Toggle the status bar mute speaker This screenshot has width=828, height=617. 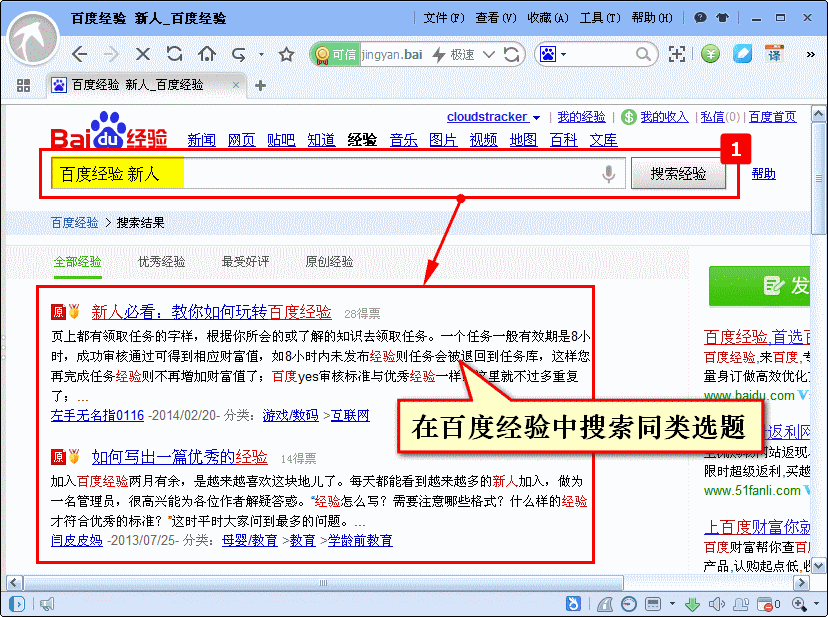716,604
